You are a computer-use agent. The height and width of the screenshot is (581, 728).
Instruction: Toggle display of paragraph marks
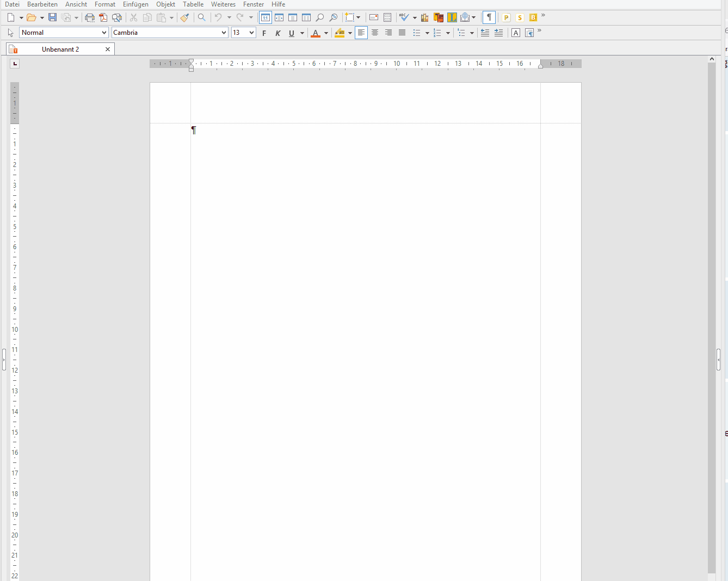point(489,17)
